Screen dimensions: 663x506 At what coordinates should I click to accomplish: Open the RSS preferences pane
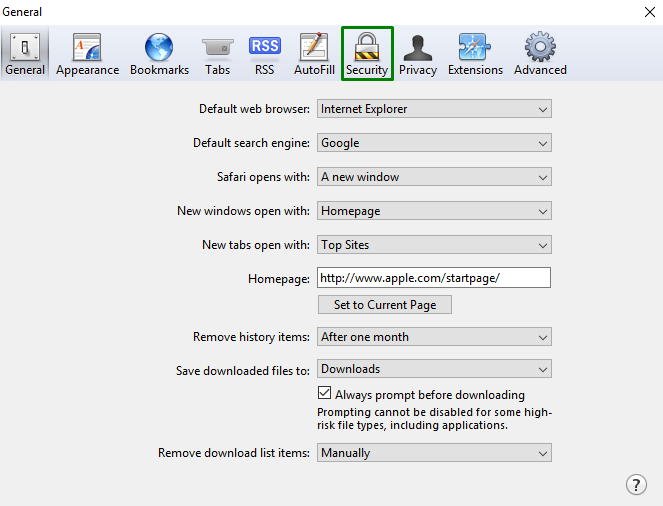click(264, 54)
